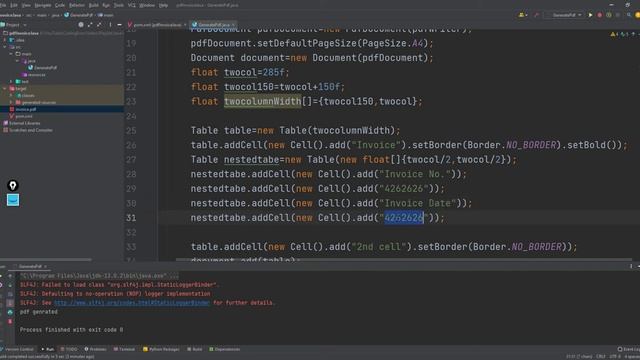Click the main method breadcrumb in navigation bar
This screenshot has height=360, width=640.
point(105,15)
